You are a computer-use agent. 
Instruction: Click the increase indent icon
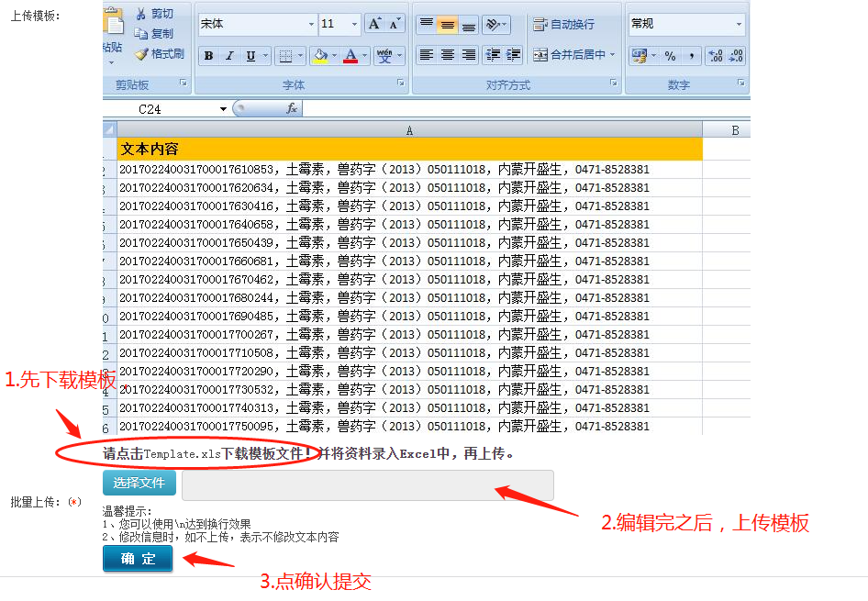pyautogui.click(x=514, y=55)
